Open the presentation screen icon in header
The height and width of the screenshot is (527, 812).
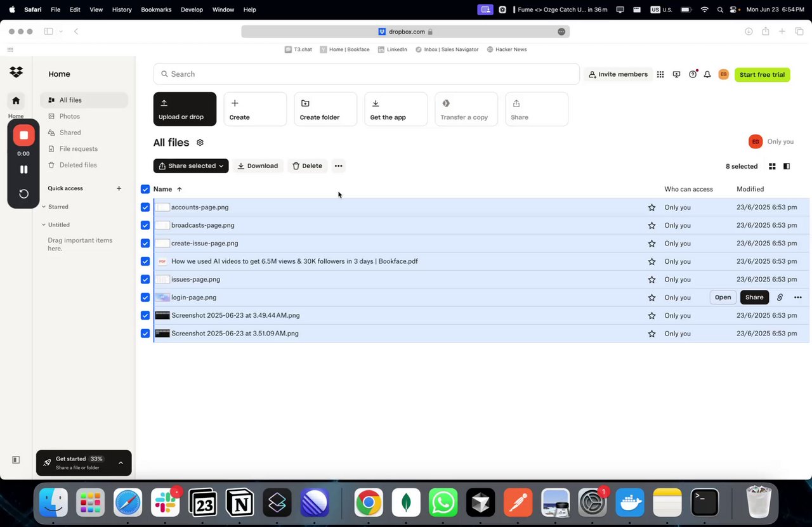click(x=676, y=74)
